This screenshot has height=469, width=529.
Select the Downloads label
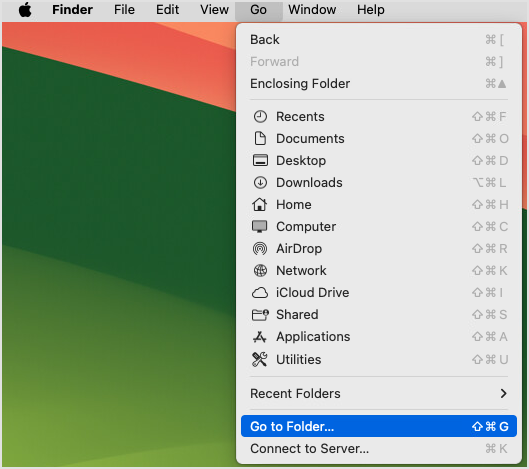[x=309, y=183]
